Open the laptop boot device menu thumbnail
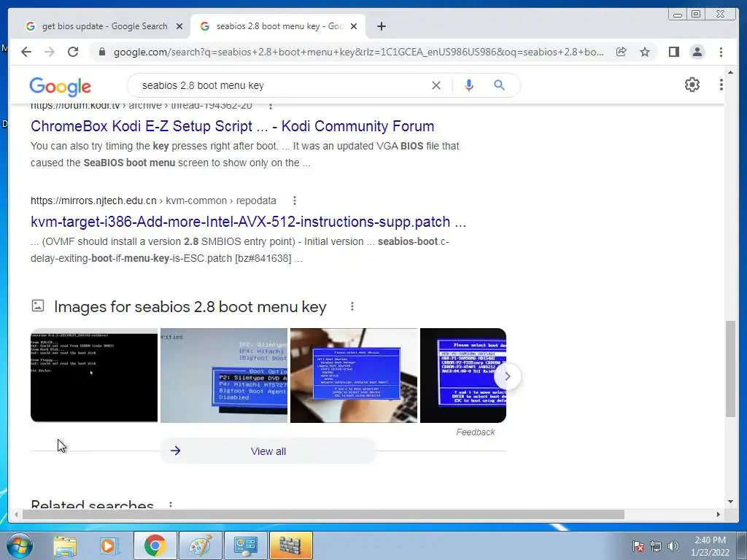 coord(354,376)
